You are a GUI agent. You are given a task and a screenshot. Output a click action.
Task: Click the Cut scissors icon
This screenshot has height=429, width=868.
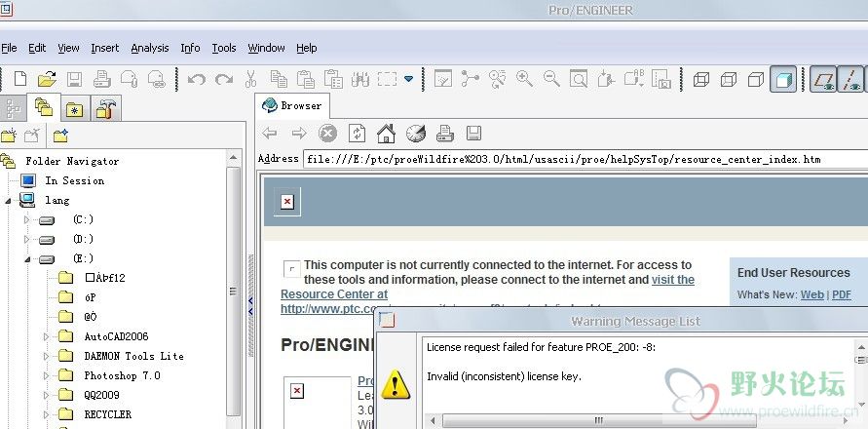coord(250,79)
